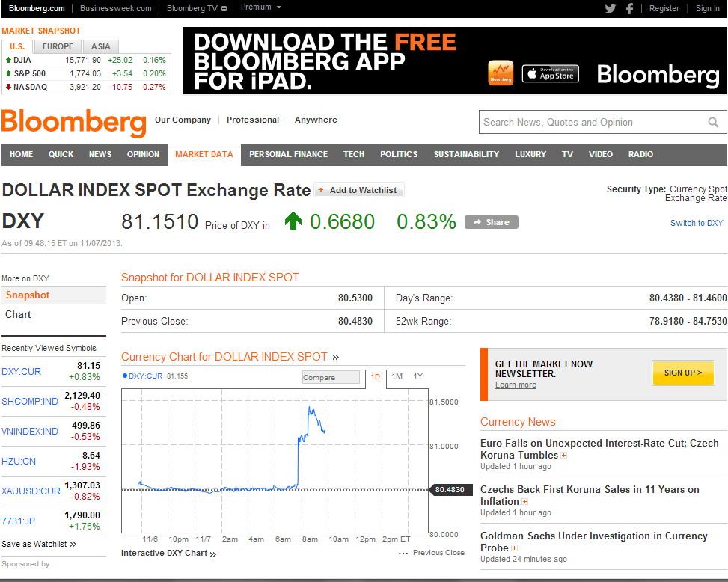The image size is (728, 582).
Task: Click the Add to Watchlist button
Action: pos(358,190)
